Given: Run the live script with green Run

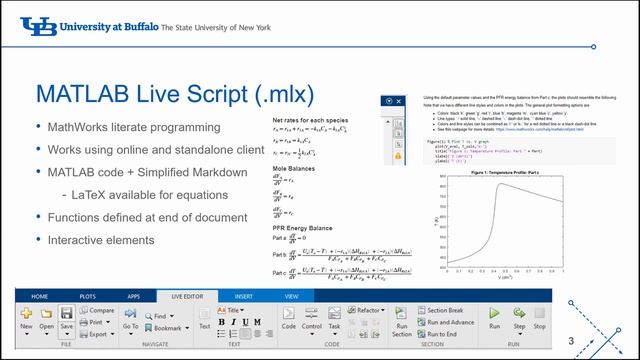Looking at the screenshot, I should point(494,318).
